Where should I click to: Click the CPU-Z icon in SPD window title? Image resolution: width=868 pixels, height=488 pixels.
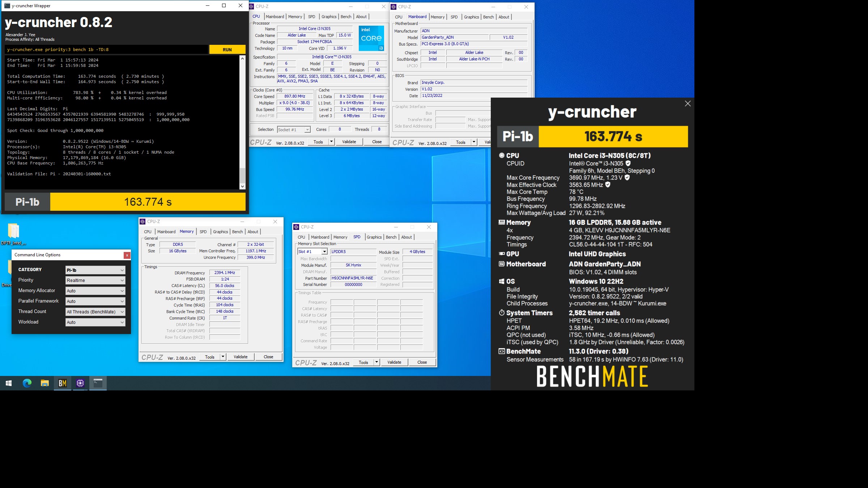coord(296,227)
